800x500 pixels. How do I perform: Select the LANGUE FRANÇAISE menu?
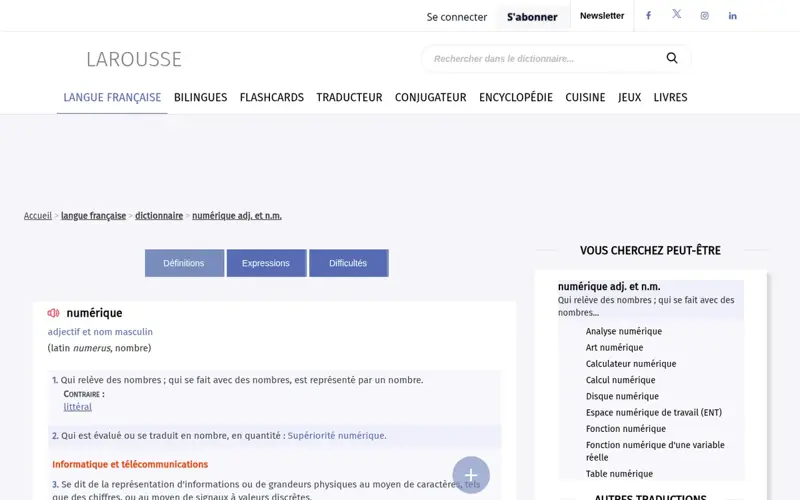(x=112, y=97)
